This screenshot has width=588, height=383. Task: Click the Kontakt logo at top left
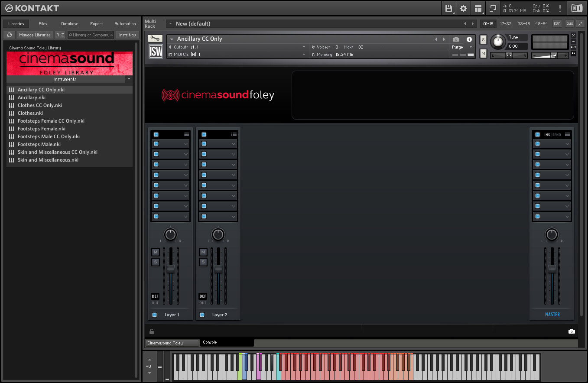[x=32, y=8]
